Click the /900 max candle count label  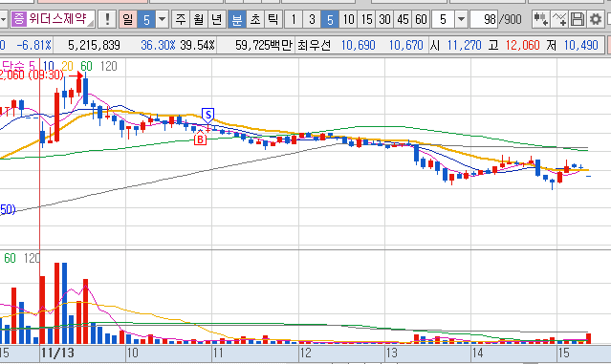point(511,19)
